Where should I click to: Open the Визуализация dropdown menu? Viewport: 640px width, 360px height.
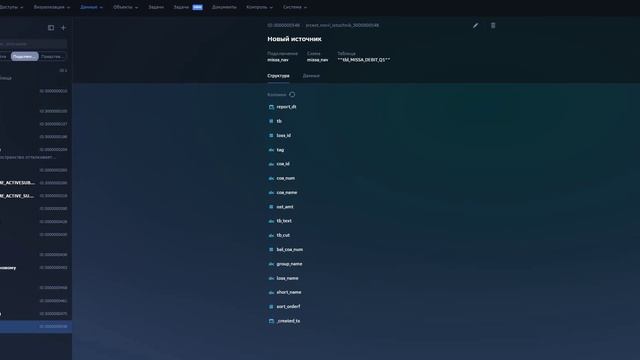tap(52, 7)
